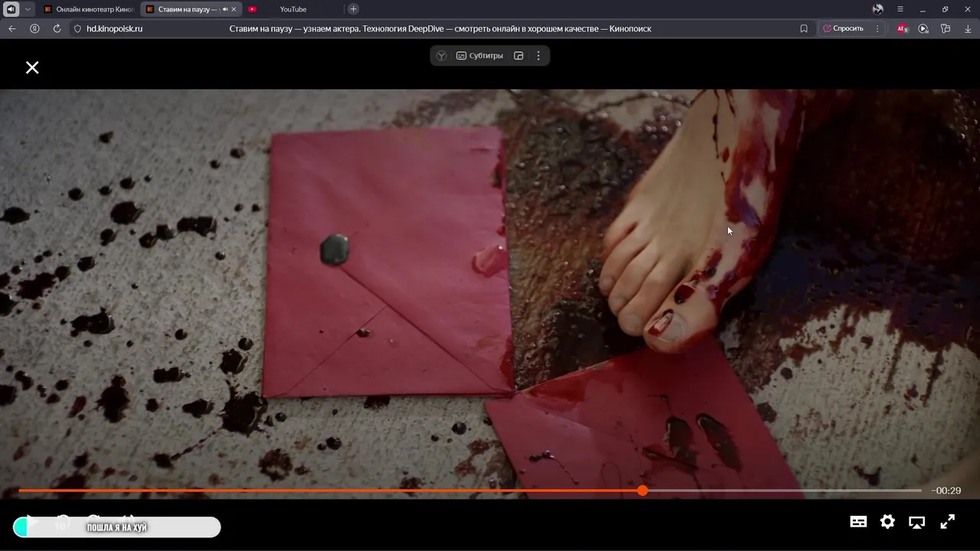Switch to the YouTube tab
The height and width of the screenshot is (551, 980).
point(292,9)
